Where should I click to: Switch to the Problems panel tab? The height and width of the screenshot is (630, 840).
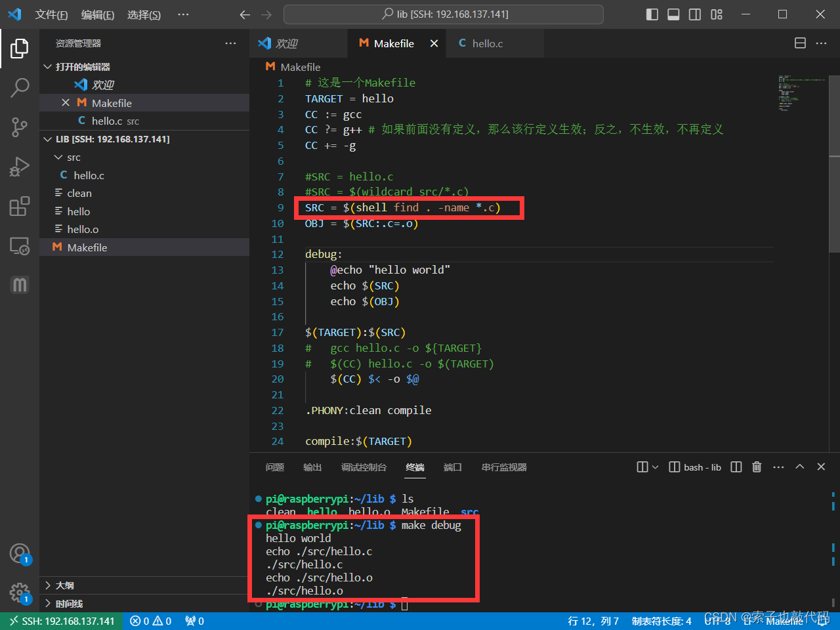point(275,467)
